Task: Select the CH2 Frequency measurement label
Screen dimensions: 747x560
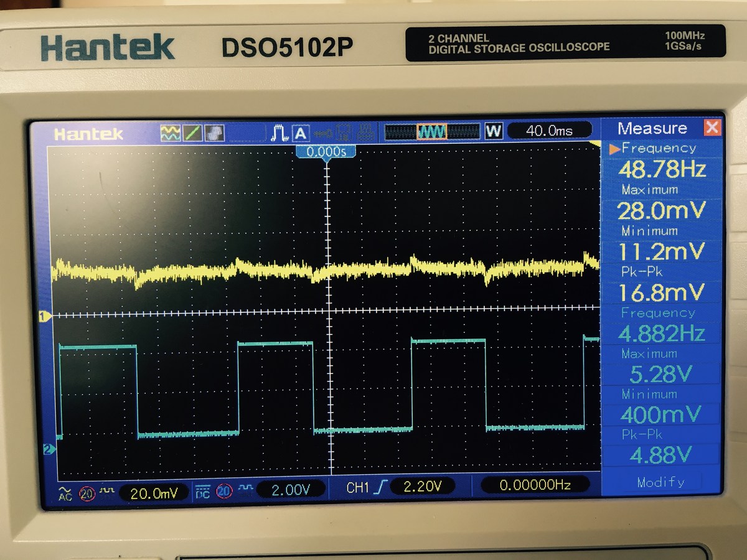Action: click(x=657, y=312)
